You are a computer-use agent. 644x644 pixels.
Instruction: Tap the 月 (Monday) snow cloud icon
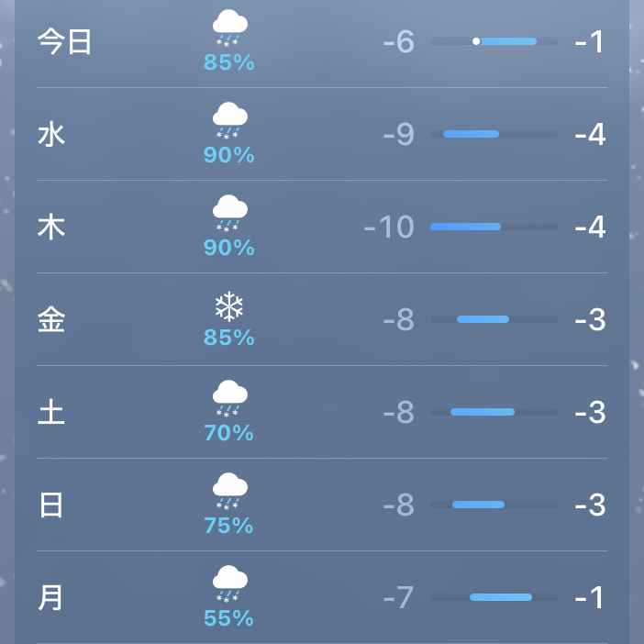(229, 583)
